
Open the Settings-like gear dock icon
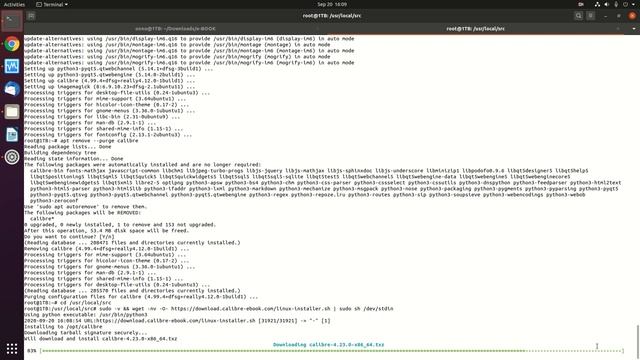[x=12, y=157]
